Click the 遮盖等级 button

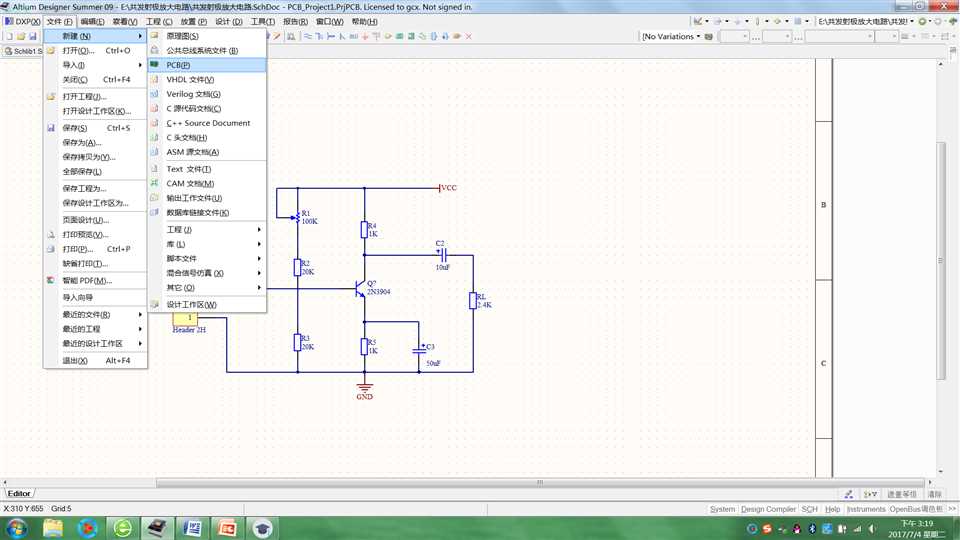click(902, 494)
